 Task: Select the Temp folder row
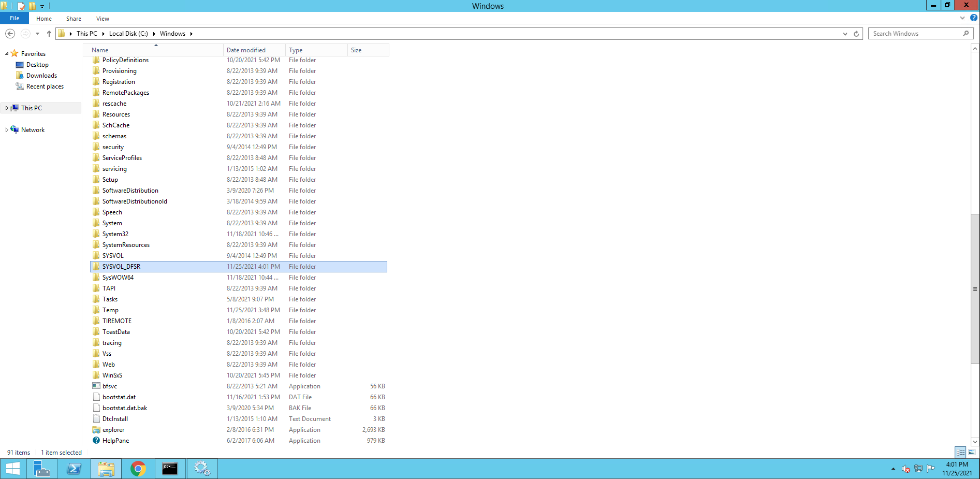click(x=239, y=310)
